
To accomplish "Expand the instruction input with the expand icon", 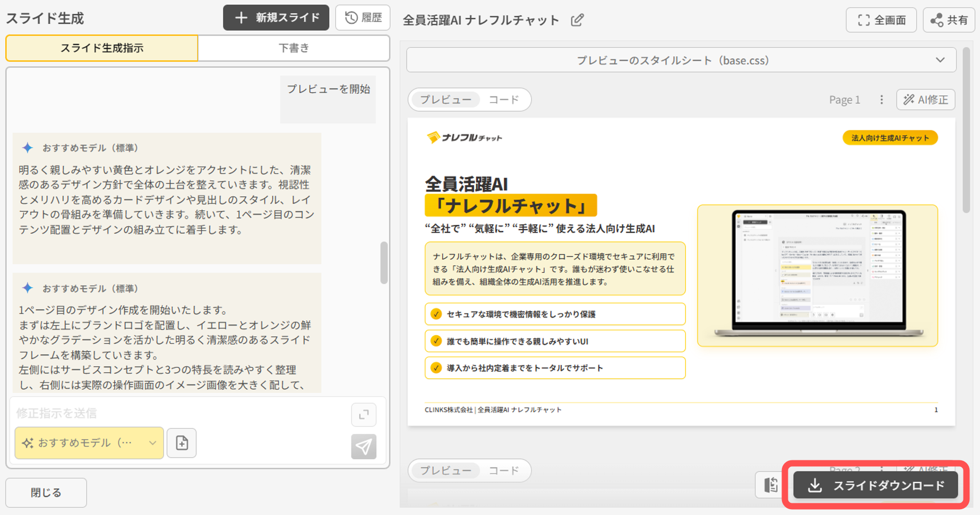I will (x=364, y=415).
